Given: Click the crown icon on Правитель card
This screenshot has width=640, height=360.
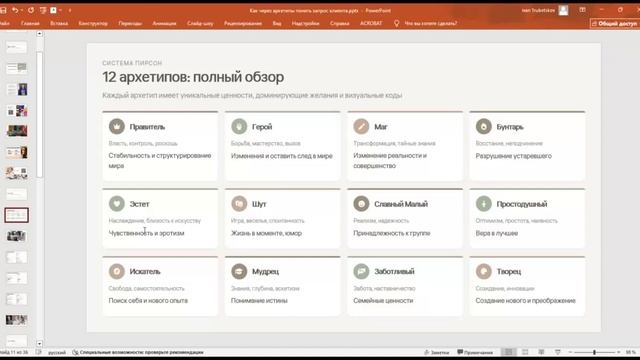Looking at the screenshot, I should [x=117, y=127].
